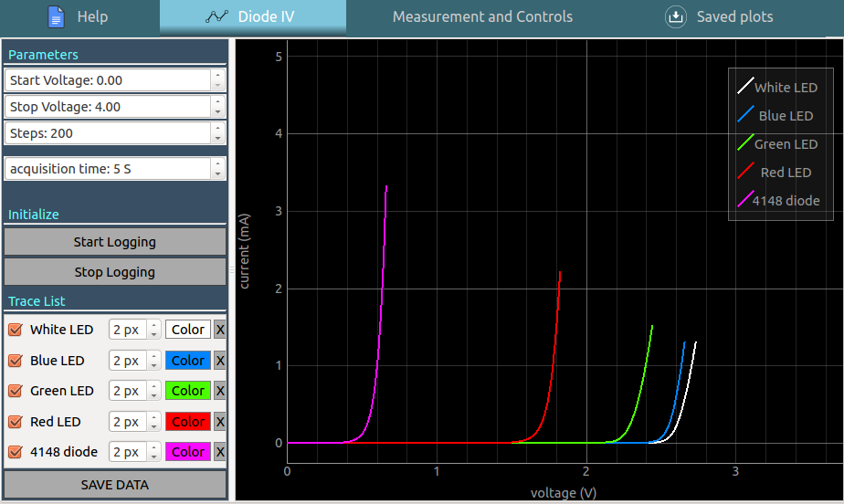Viewport: 844px width, 504px height.
Task: Open the Saved plots tab
Action: coord(733,16)
